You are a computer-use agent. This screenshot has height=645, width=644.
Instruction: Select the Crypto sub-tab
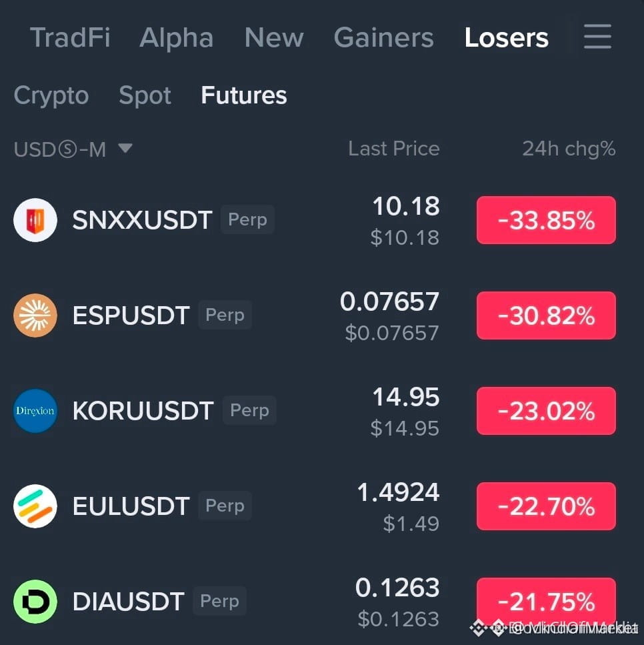pyautogui.click(x=51, y=96)
